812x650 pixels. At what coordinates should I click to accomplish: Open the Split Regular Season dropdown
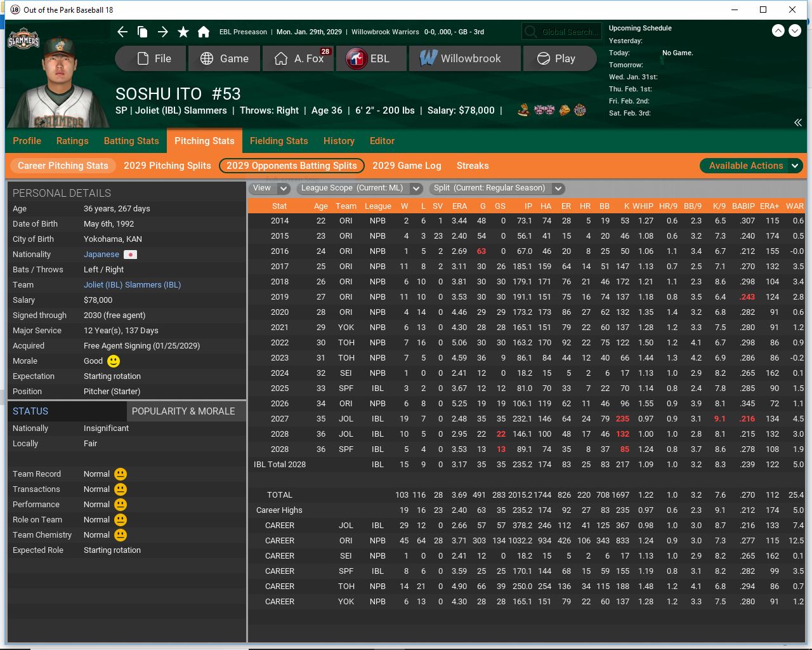point(497,188)
